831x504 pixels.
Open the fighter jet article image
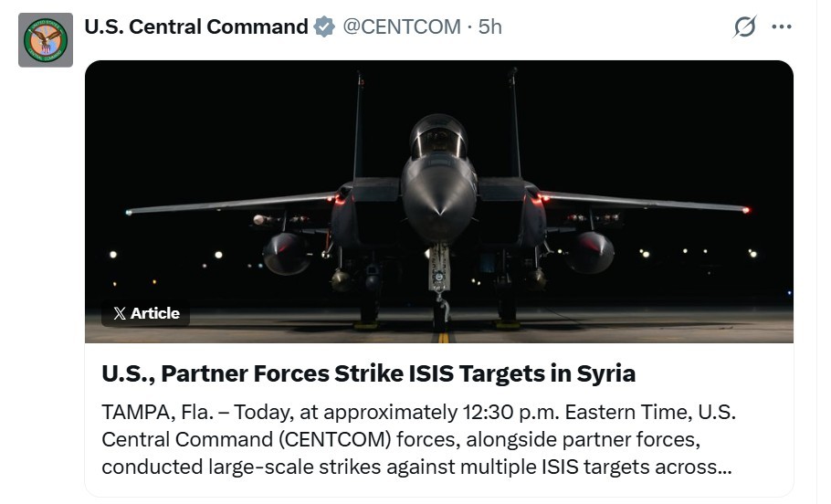(x=438, y=201)
